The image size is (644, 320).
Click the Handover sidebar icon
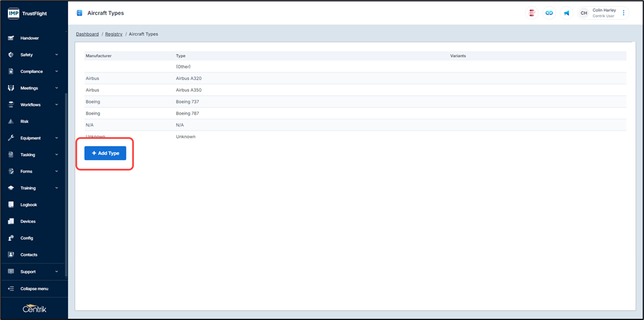[11, 38]
